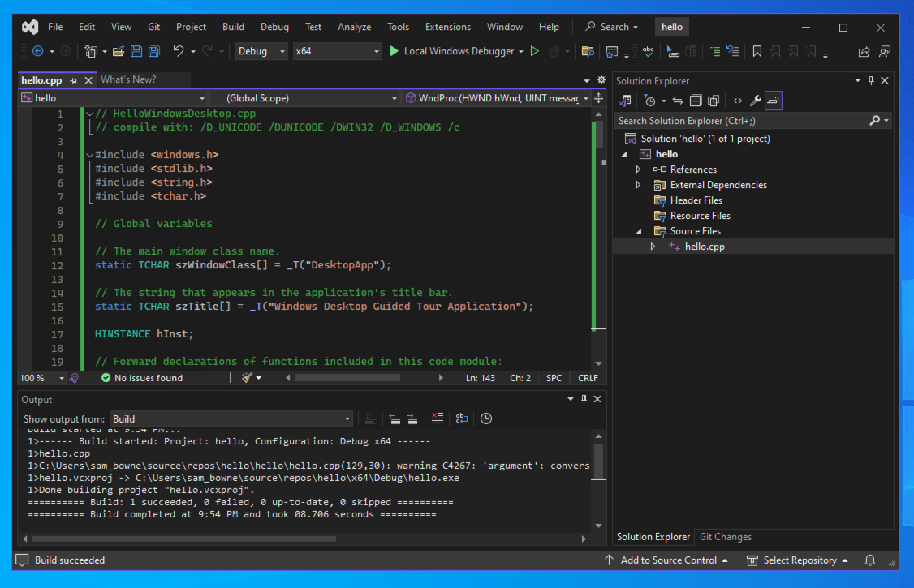This screenshot has width=914, height=588.
Task: Open the Build menu
Action: coord(233,27)
